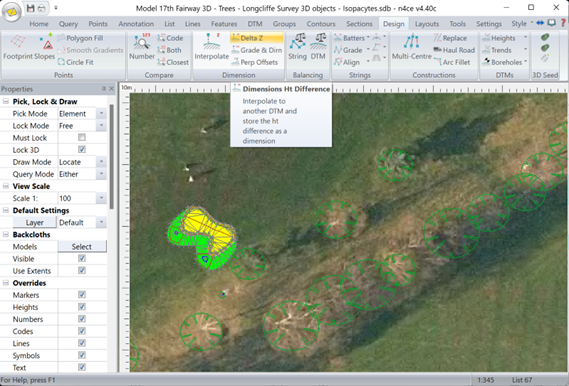Click the Layer button in Default Settings
Screen dimensions: 569x386
34,222
